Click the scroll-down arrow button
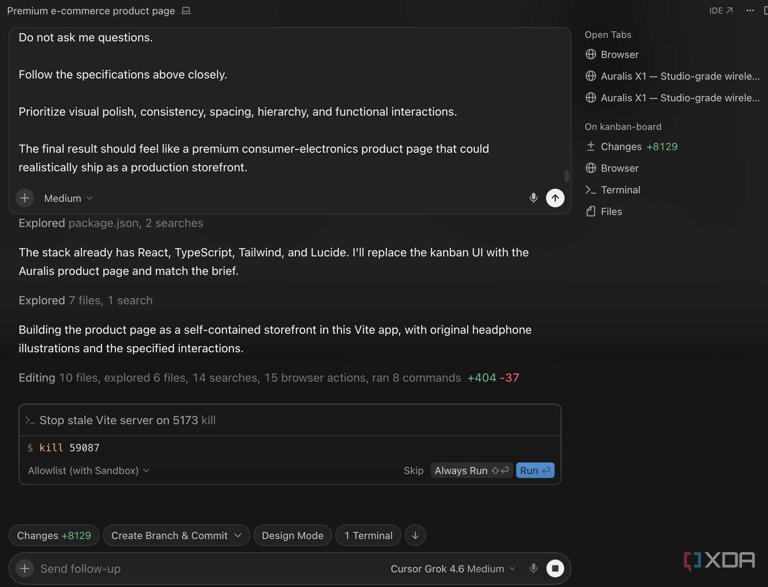Image resolution: width=768 pixels, height=587 pixels. pos(415,536)
